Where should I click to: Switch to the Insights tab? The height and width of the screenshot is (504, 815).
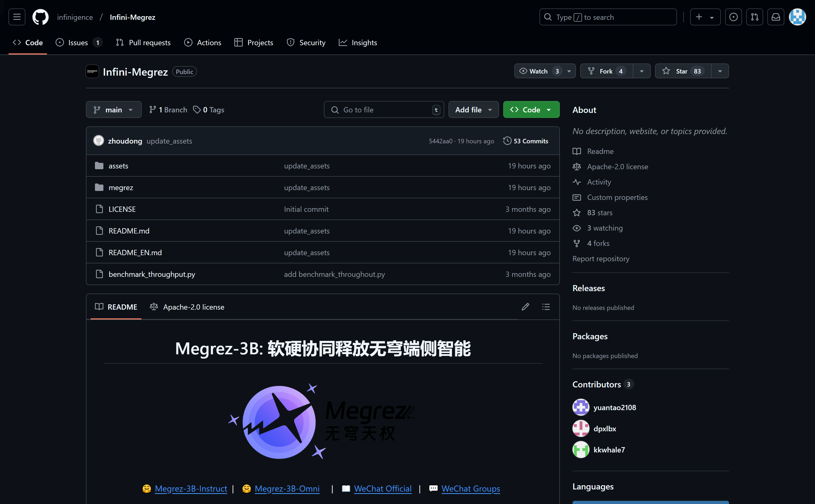coord(358,43)
